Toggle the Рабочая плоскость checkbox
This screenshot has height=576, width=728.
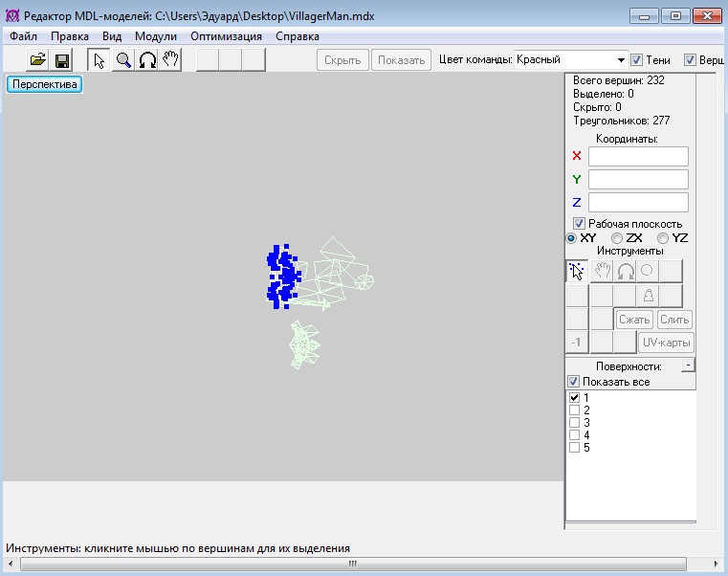579,224
